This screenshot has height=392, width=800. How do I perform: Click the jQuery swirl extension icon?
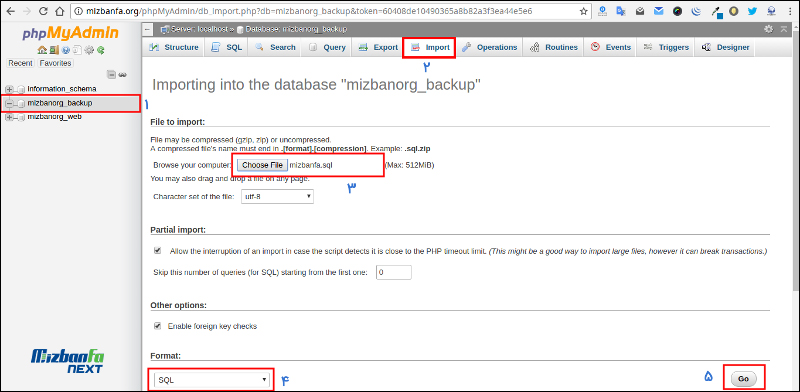click(696, 11)
